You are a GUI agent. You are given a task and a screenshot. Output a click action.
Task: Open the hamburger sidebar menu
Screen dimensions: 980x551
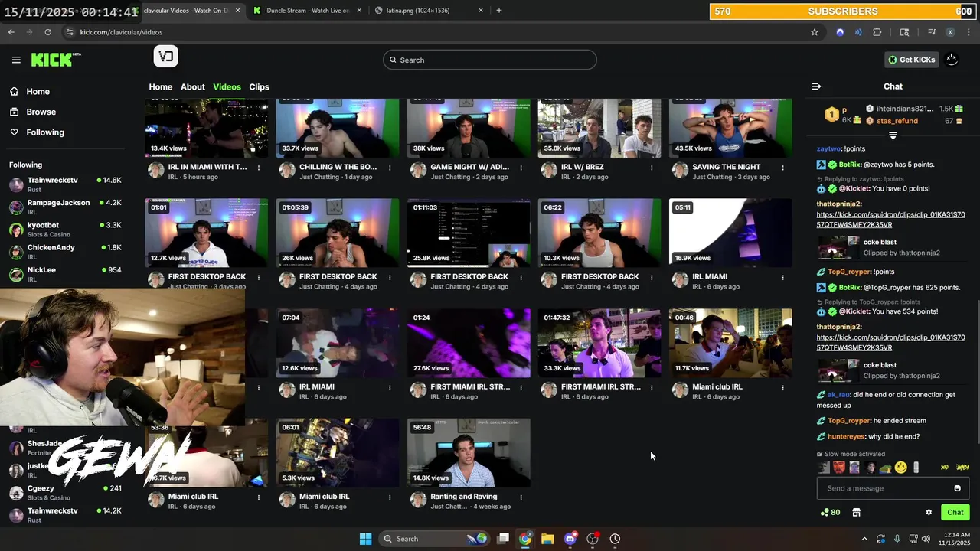[16, 60]
